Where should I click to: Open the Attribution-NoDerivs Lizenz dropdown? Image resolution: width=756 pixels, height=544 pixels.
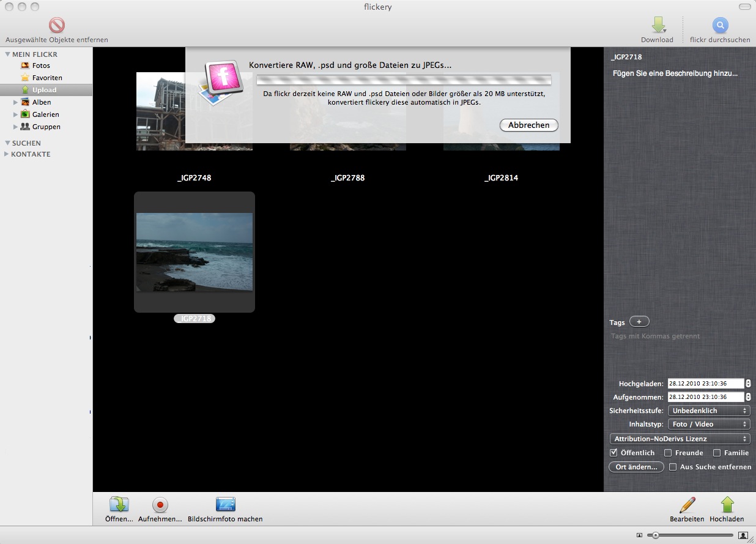(680, 439)
